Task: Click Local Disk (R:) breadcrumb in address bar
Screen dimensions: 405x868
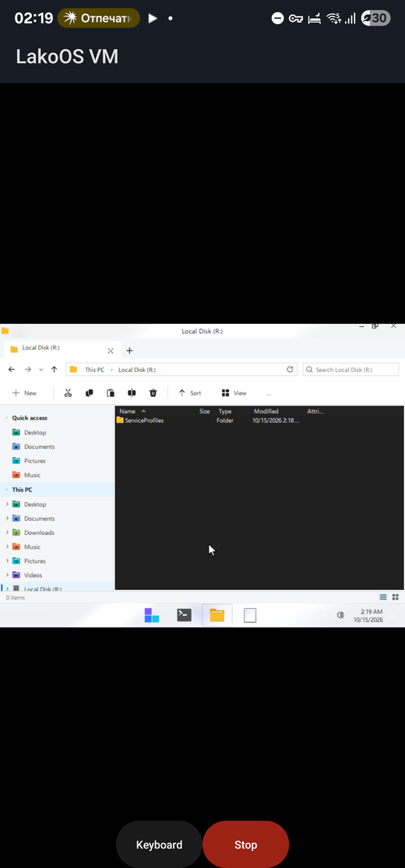Action: [x=137, y=370]
